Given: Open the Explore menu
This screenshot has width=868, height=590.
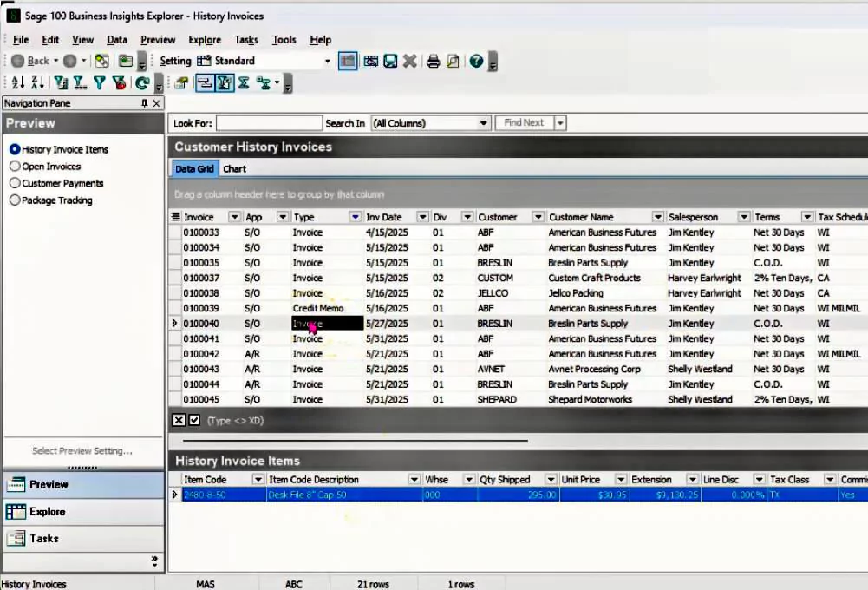Looking at the screenshot, I should point(205,40).
